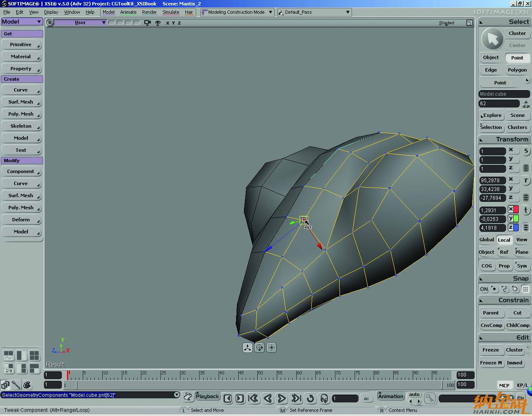Toggle the loop playback icon
This screenshot has width=532, height=416.
(310, 399)
